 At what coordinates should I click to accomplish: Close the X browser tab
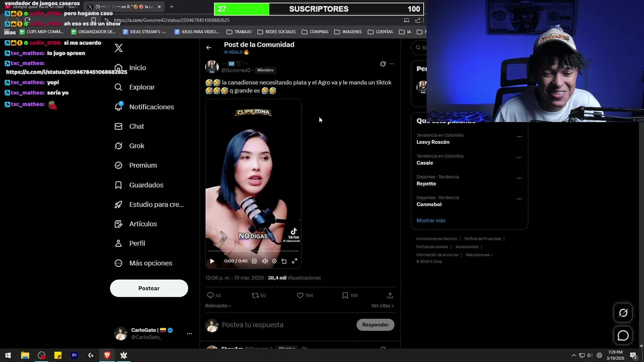(x=159, y=7)
